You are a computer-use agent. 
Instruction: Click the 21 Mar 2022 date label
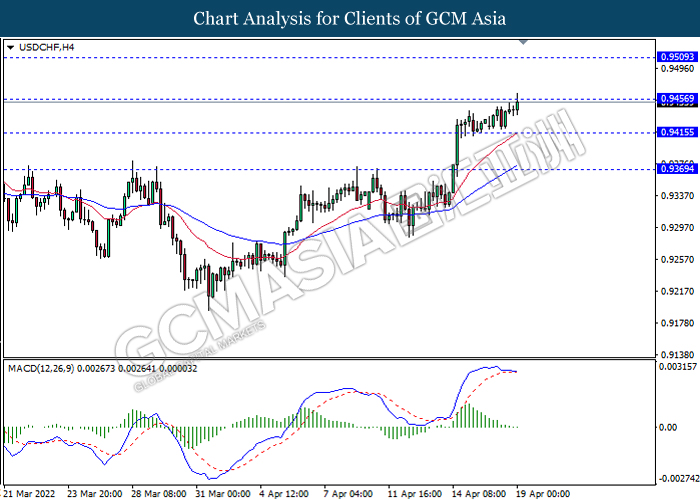click(29, 494)
